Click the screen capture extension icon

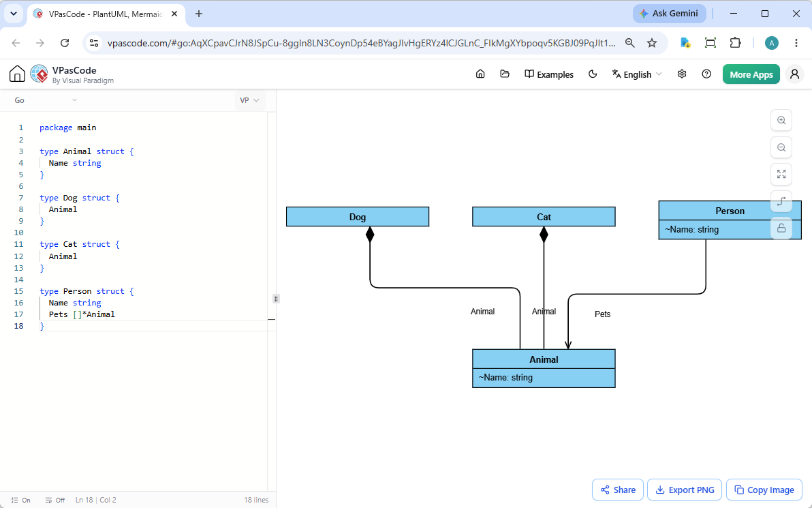point(710,43)
